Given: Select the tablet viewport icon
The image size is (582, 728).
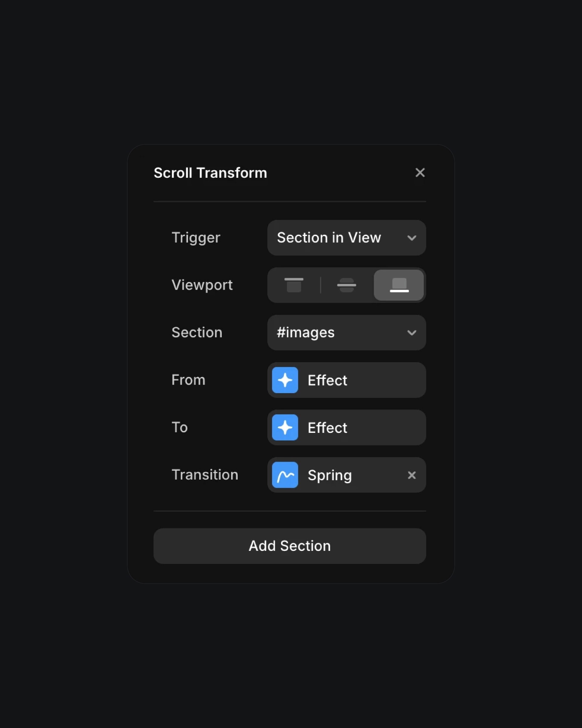Looking at the screenshot, I should (347, 285).
